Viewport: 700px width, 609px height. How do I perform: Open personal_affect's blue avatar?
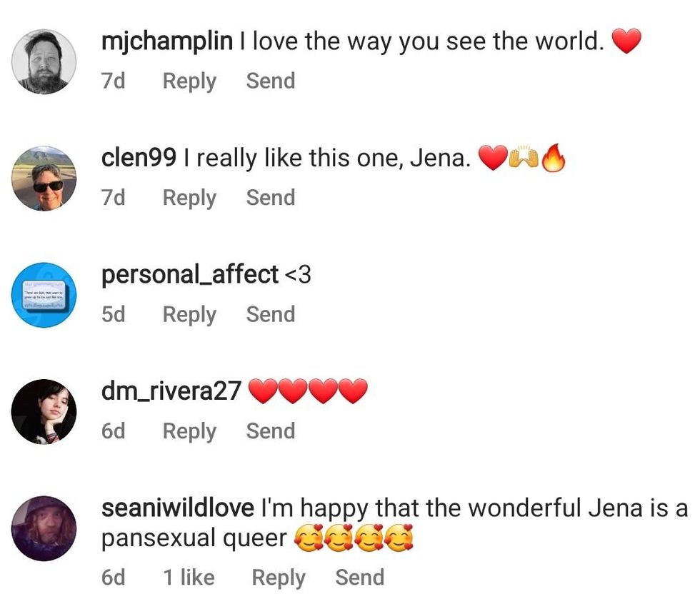44,295
